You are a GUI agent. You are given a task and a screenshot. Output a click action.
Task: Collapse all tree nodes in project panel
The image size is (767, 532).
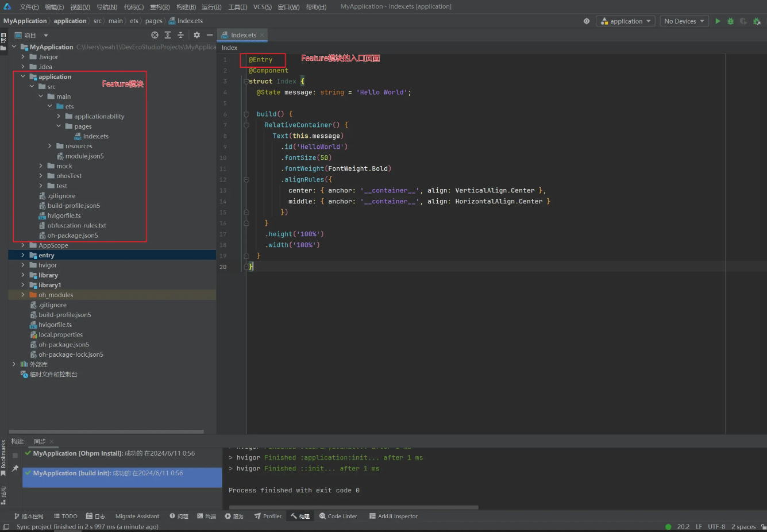180,35
